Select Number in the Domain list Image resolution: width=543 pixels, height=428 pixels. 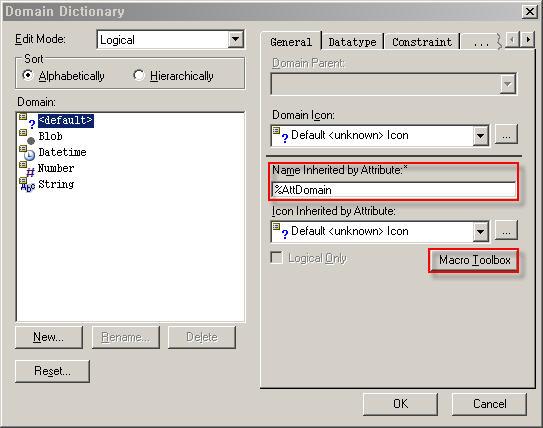pyautogui.click(x=56, y=168)
